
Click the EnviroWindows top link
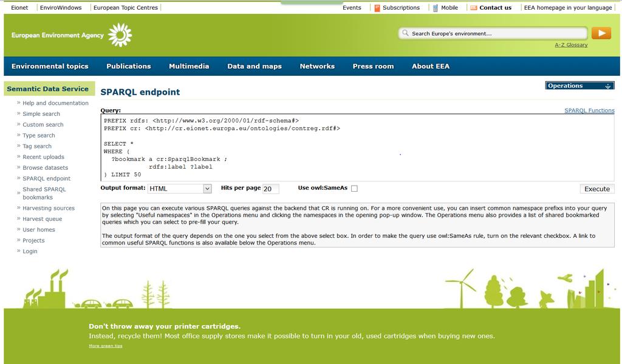coord(61,7)
